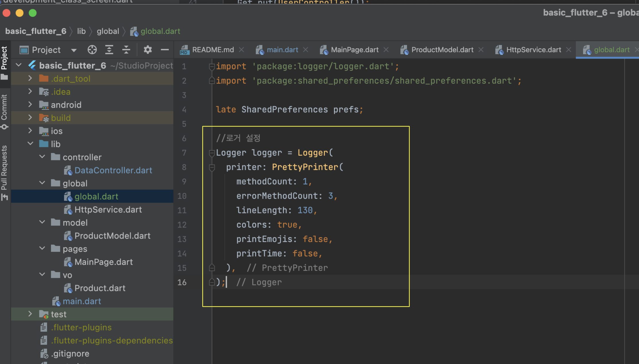Switch to the HttpService.dart tab
Screen dimensions: 639x364
click(533, 50)
